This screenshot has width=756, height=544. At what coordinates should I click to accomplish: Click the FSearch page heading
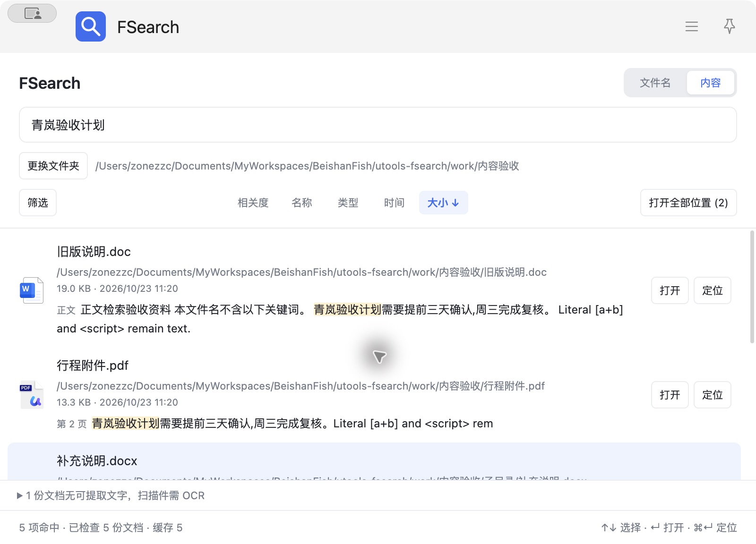click(x=50, y=83)
